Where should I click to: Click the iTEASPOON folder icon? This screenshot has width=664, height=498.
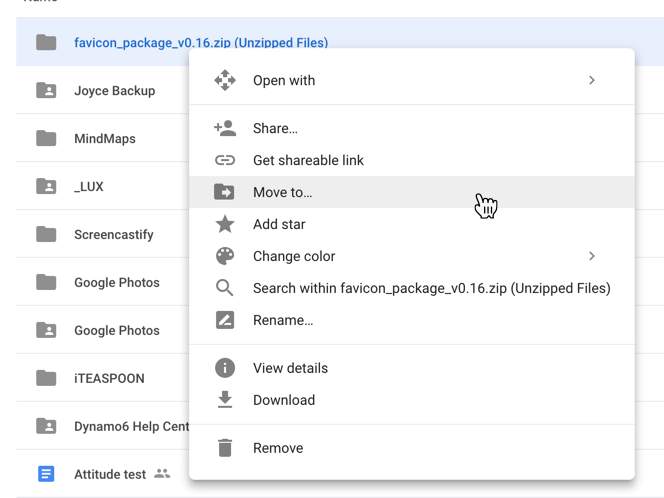pos(46,378)
